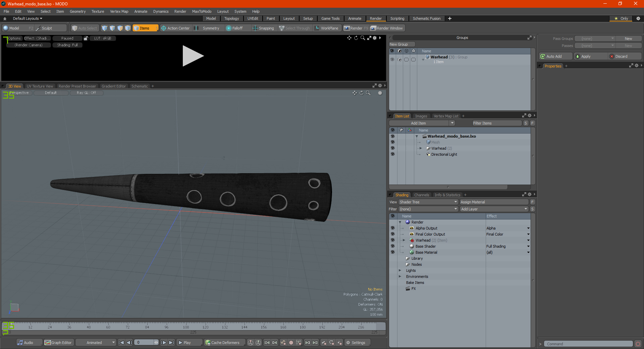Open Falloff options

click(x=234, y=28)
